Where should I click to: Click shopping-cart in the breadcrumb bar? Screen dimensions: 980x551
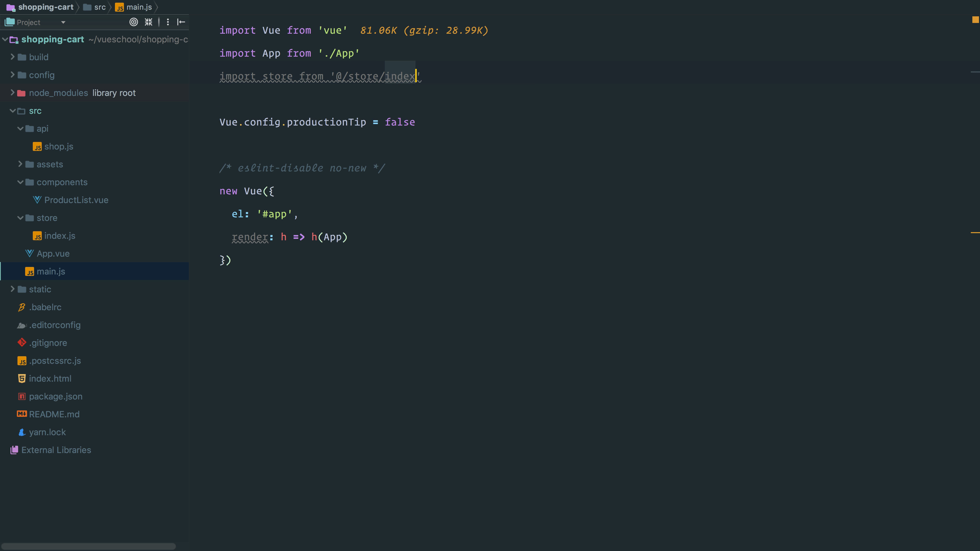(46, 7)
